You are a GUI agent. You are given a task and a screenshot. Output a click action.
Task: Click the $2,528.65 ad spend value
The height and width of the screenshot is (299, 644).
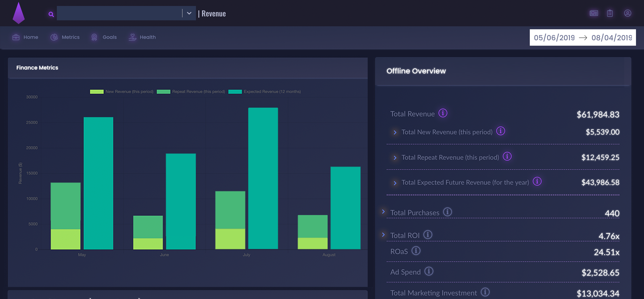(600, 273)
